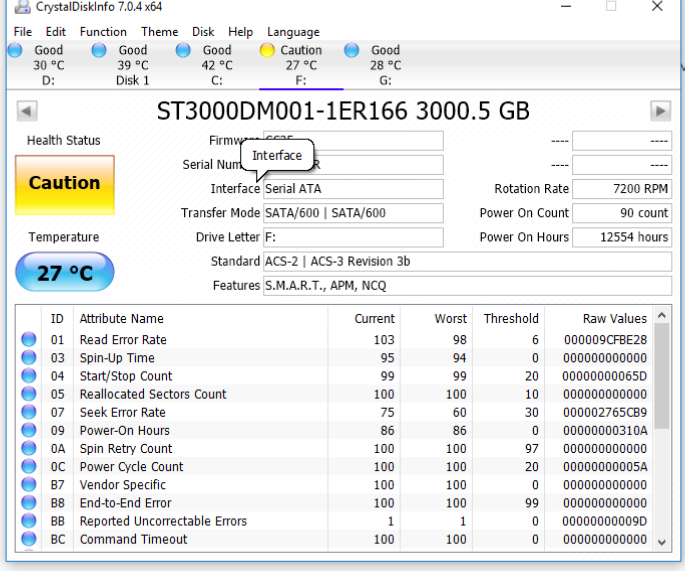Image resolution: width=685 pixels, height=571 pixels.
Task: Click raw value 00000000310A
Action: click(605, 430)
